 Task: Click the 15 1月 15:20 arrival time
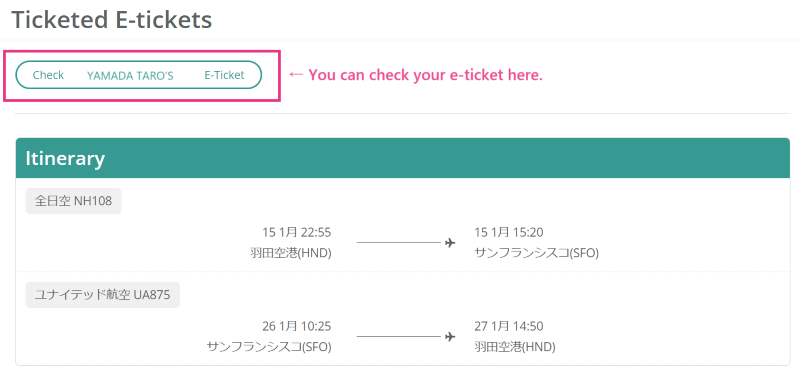(x=509, y=233)
